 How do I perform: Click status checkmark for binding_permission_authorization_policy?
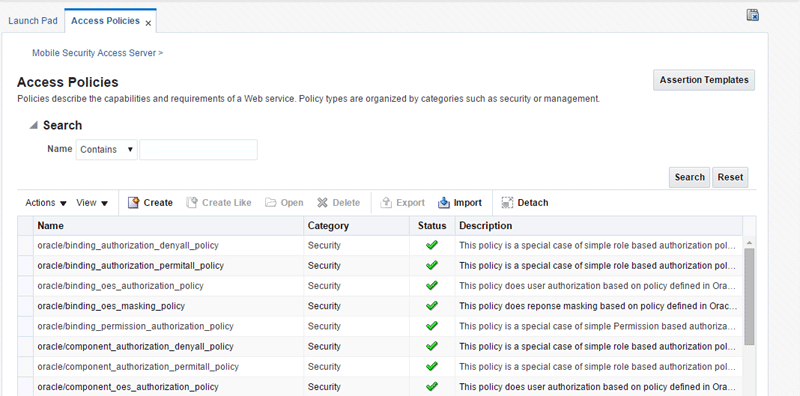coord(432,326)
